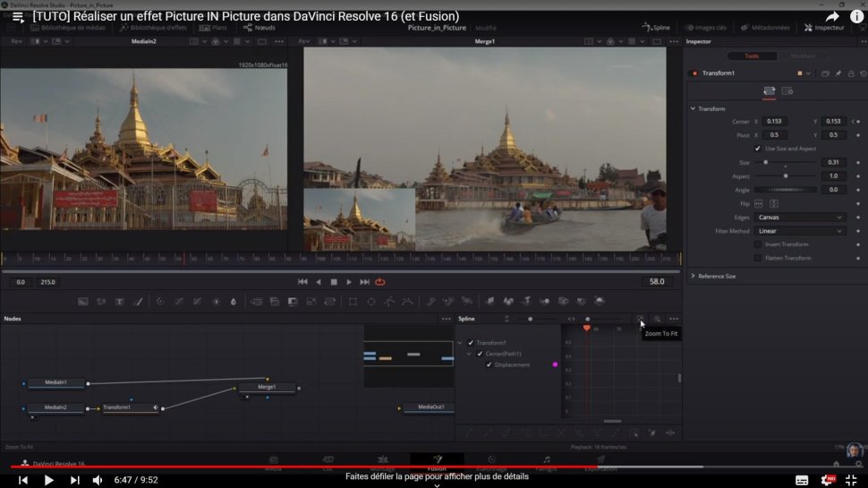Viewport: 868px width, 488px height.
Task: Click the spline zoom magnifier icon
Action: pyautogui.click(x=657, y=319)
